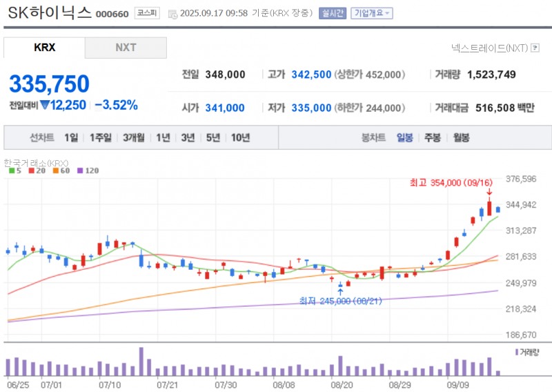The width and height of the screenshot is (552, 392).
Task: Click the 봉차트 label
Action: pos(373,137)
